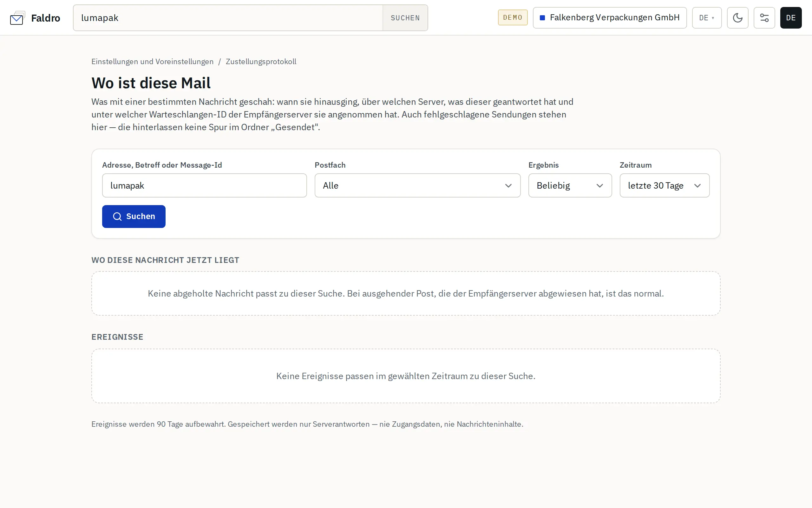This screenshot has height=508, width=812.
Task: Click the Faldro envelope logo icon
Action: (17, 18)
